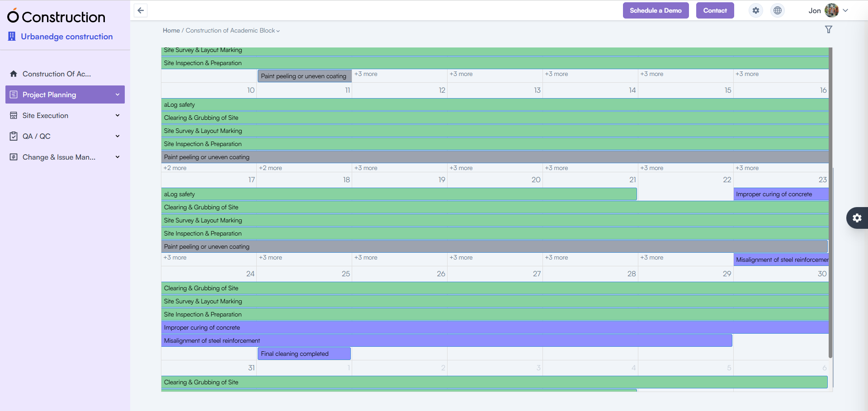Open the Jon profile dropdown
Image resolution: width=868 pixels, height=411 pixels.
tap(845, 10)
